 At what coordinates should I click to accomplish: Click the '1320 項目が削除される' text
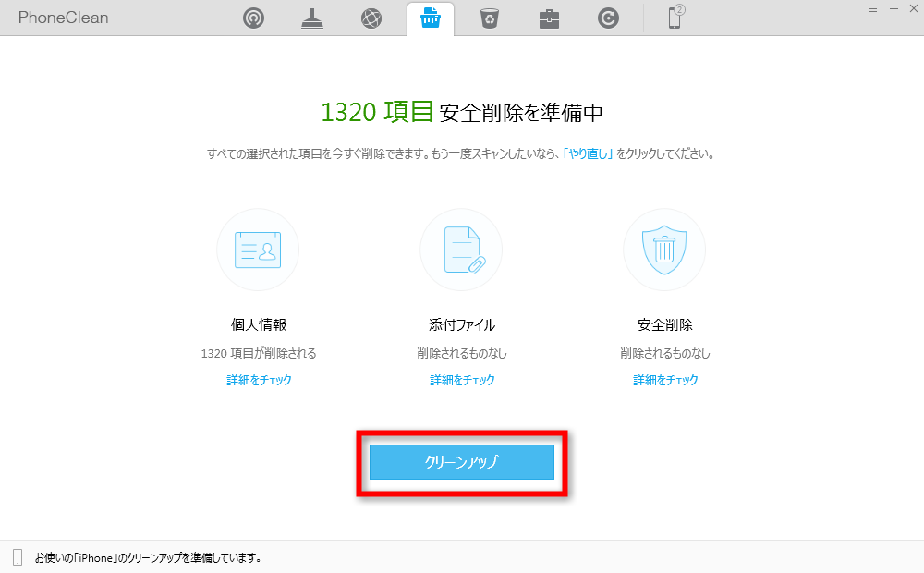pos(259,353)
